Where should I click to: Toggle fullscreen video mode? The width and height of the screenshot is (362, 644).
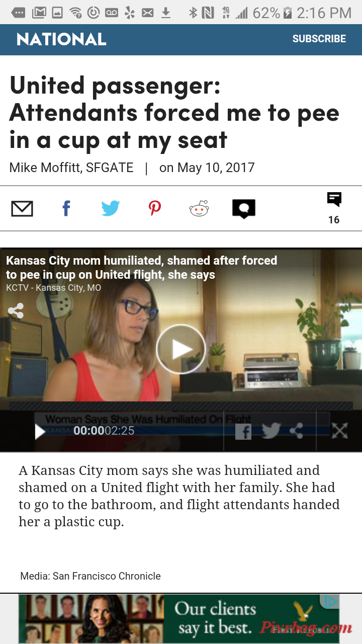click(x=340, y=430)
